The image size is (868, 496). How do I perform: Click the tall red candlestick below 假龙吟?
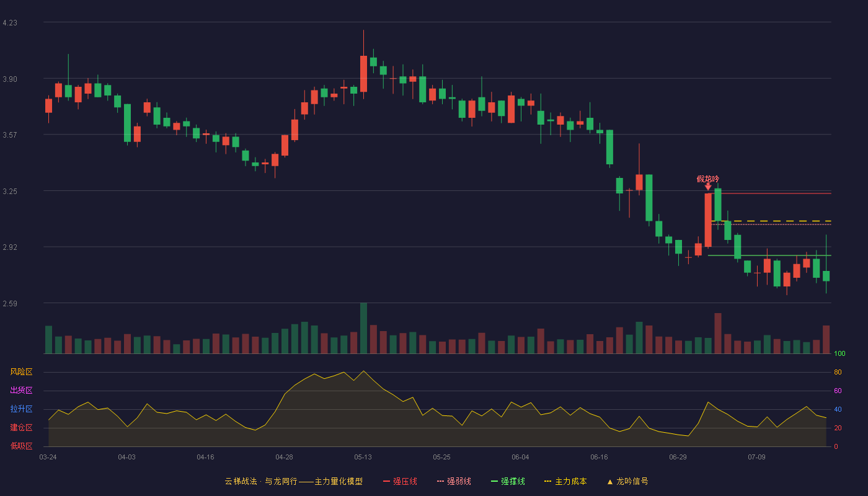click(x=708, y=221)
